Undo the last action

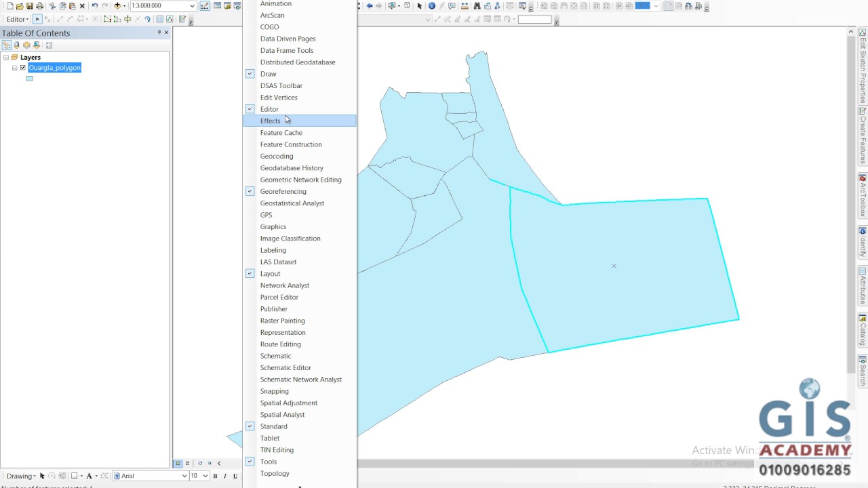(x=95, y=6)
